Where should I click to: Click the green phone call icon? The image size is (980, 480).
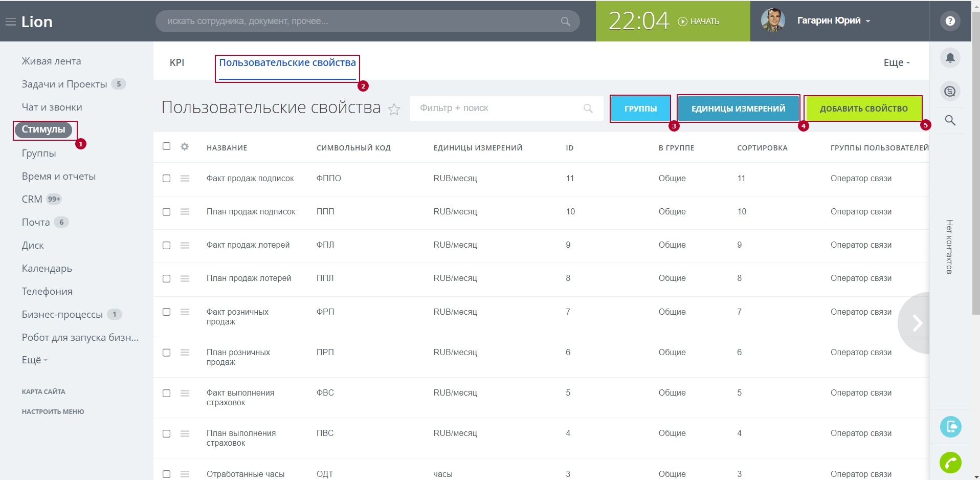click(x=950, y=463)
